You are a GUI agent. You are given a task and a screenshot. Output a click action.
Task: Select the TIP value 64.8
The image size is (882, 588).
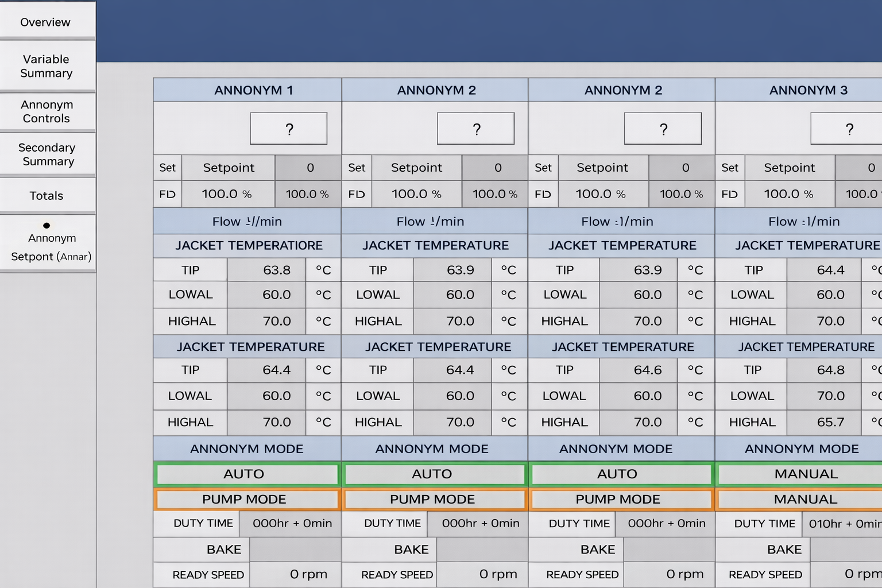(823, 370)
